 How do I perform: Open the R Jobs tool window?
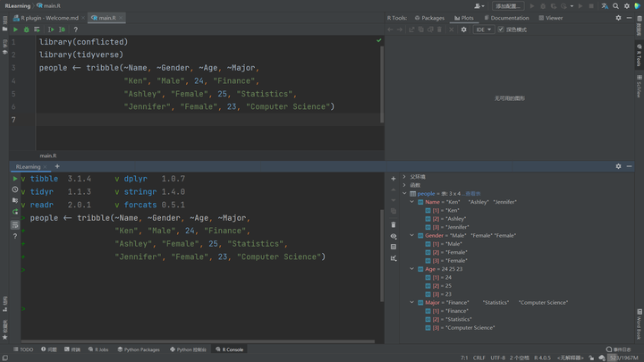(x=98, y=349)
